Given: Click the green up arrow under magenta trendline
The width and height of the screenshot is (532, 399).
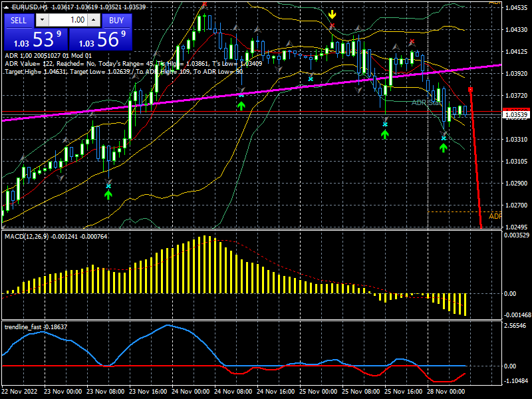Looking at the screenshot, I should pyautogui.click(x=241, y=104).
